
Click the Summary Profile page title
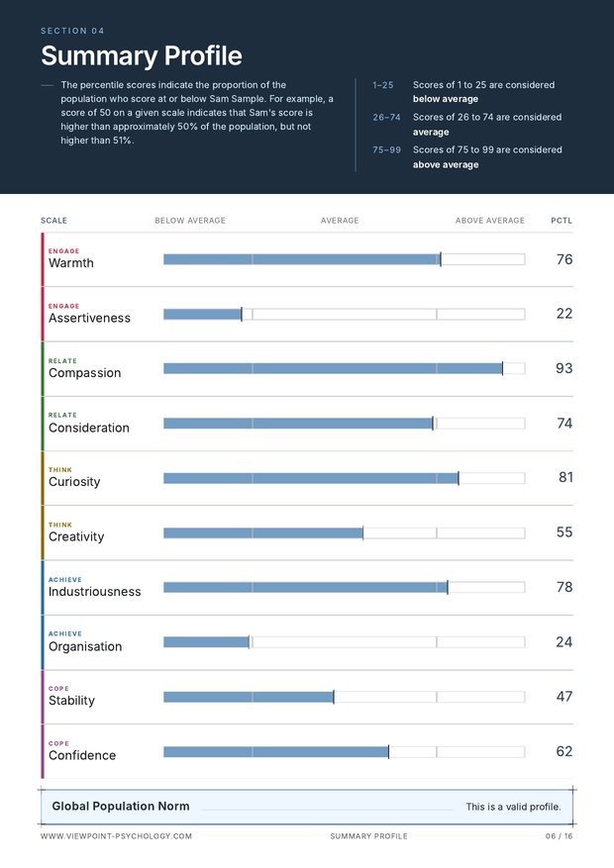142,55
